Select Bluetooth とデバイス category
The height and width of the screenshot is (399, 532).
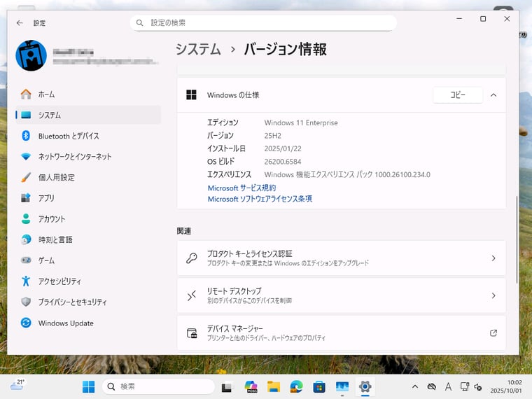[68, 136]
